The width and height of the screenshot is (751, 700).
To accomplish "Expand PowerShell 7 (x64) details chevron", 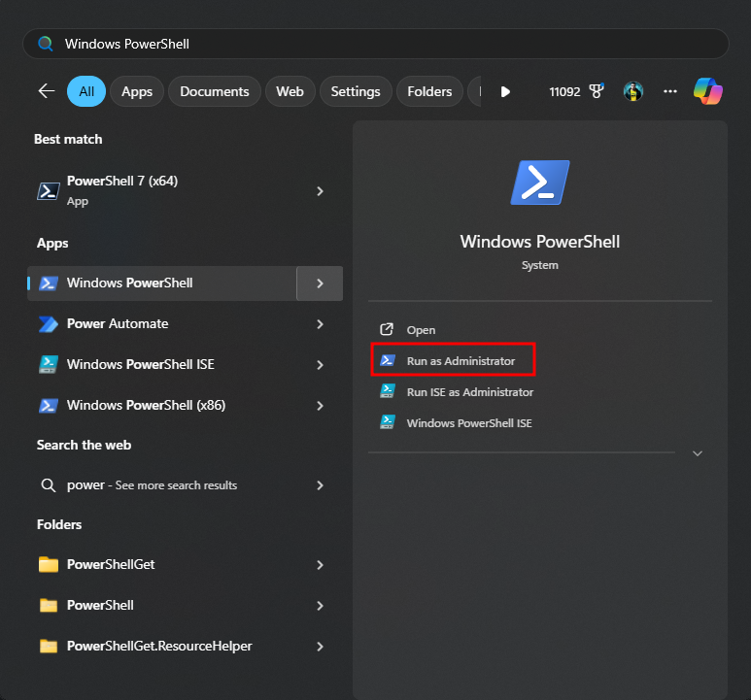I will [320, 191].
